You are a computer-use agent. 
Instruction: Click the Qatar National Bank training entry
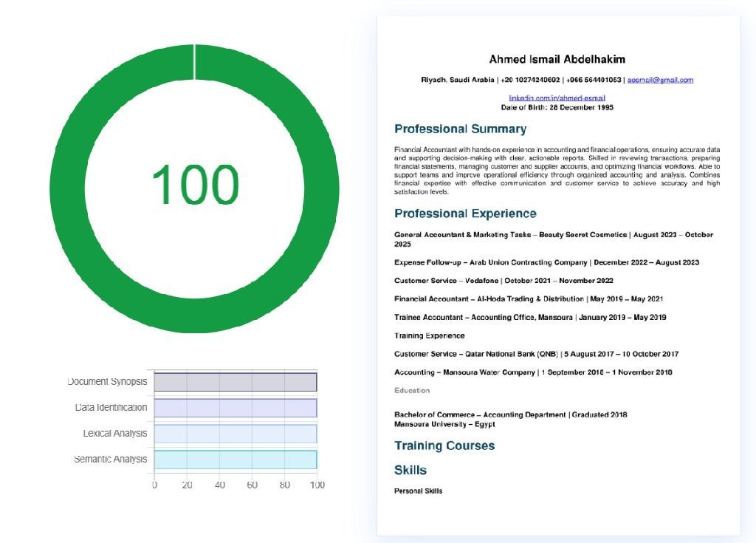point(536,354)
